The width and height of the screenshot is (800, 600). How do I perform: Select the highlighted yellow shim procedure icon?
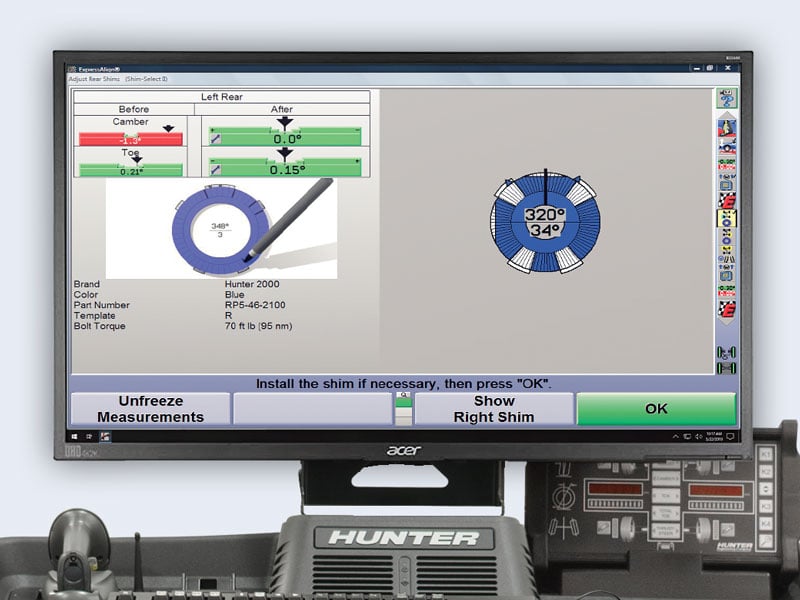[x=727, y=219]
